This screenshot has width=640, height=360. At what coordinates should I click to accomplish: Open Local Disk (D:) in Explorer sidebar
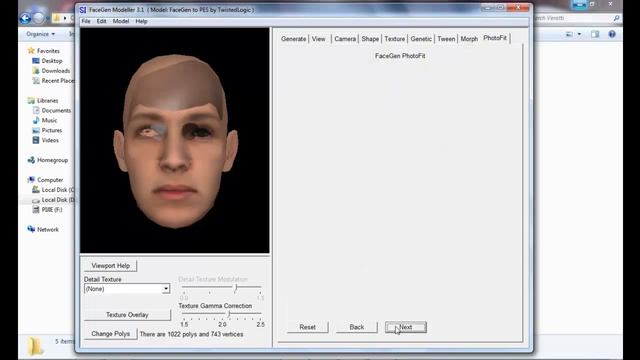53,200
